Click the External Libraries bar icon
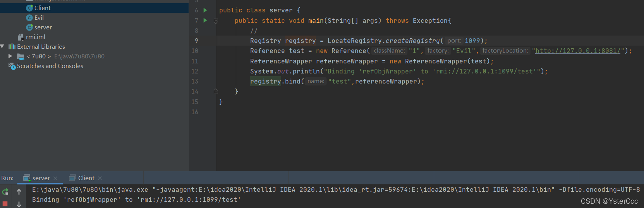The height and width of the screenshot is (208, 644). tap(12, 46)
